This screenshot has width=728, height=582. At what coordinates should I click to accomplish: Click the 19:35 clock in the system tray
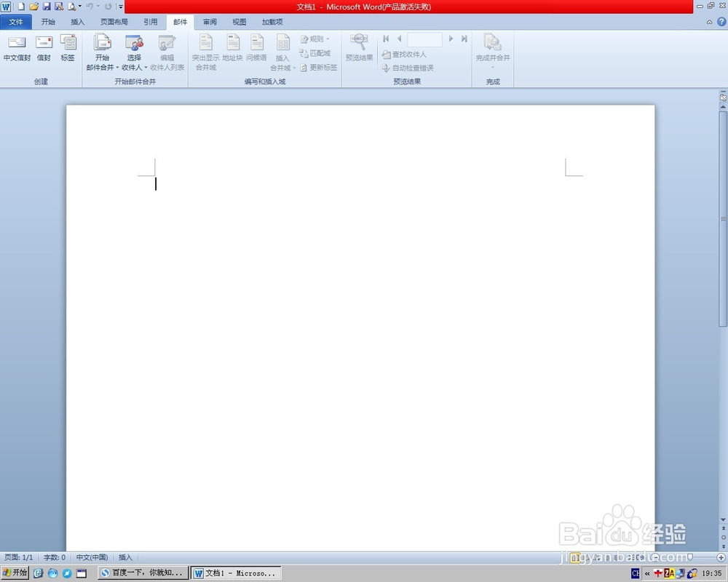[x=712, y=574]
